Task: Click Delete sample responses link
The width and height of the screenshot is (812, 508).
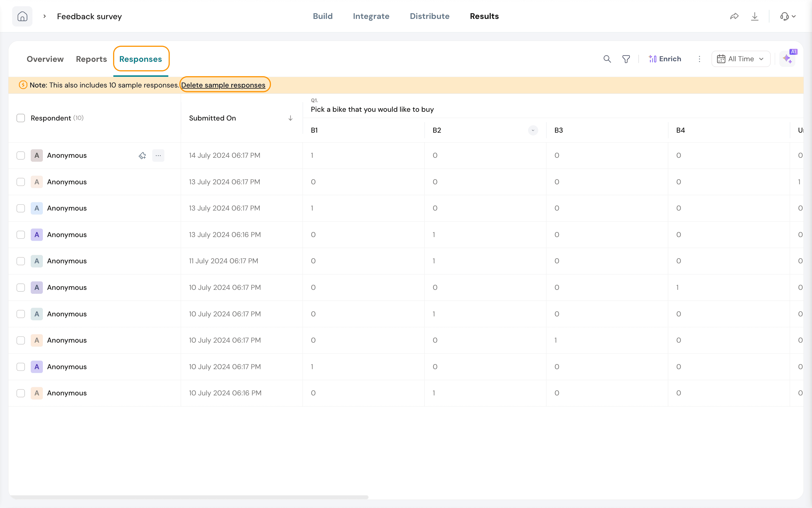Action: (x=224, y=85)
